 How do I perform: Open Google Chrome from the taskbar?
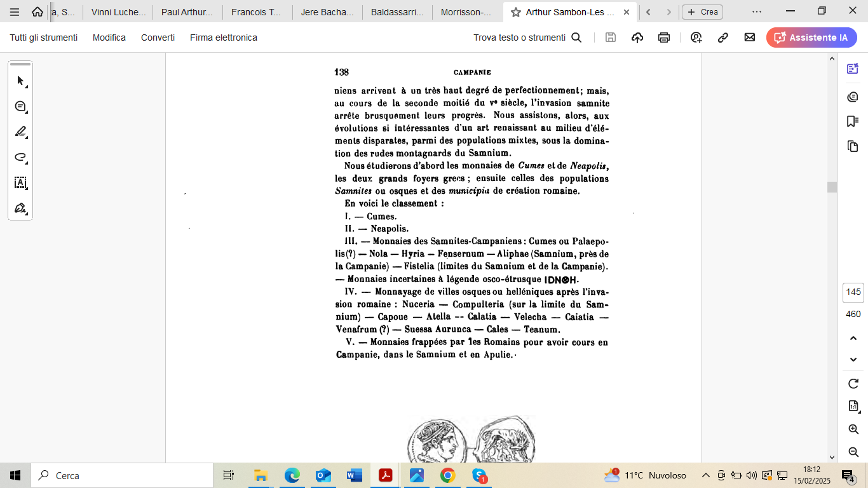tap(448, 475)
